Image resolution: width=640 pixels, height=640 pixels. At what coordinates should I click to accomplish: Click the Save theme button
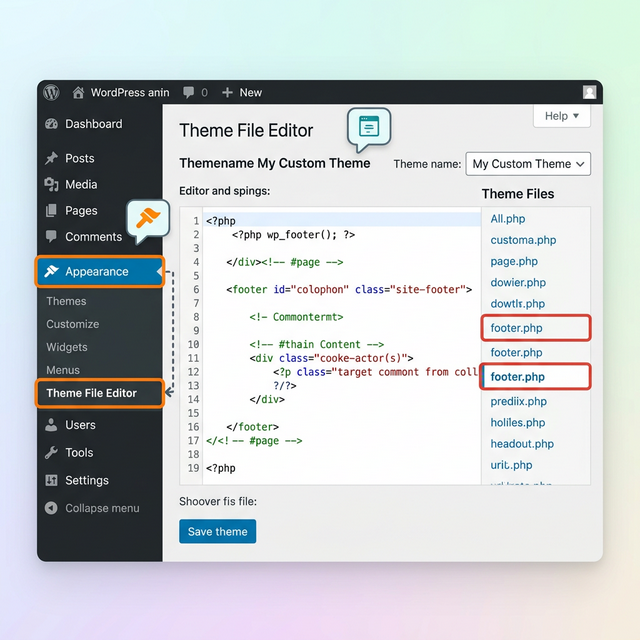(x=218, y=531)
